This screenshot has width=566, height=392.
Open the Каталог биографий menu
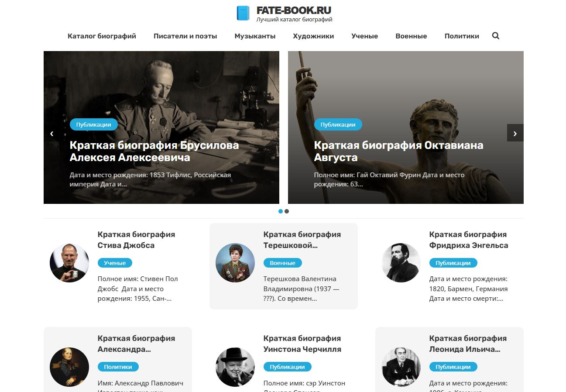tap(102, 36)
